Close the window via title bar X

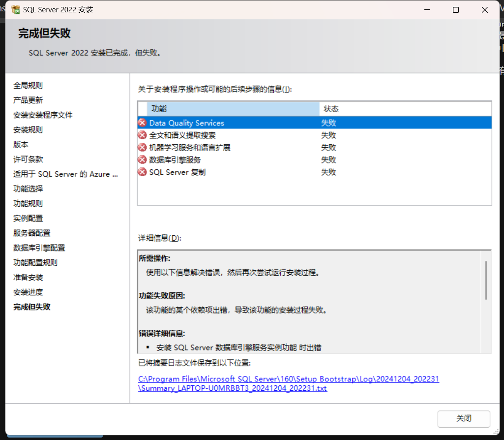(485, 10)
